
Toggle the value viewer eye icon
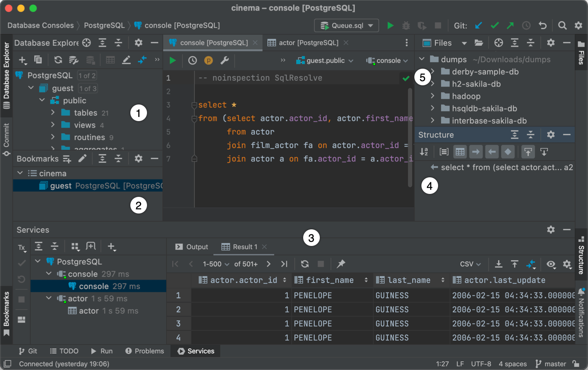[x=551, y=264]
